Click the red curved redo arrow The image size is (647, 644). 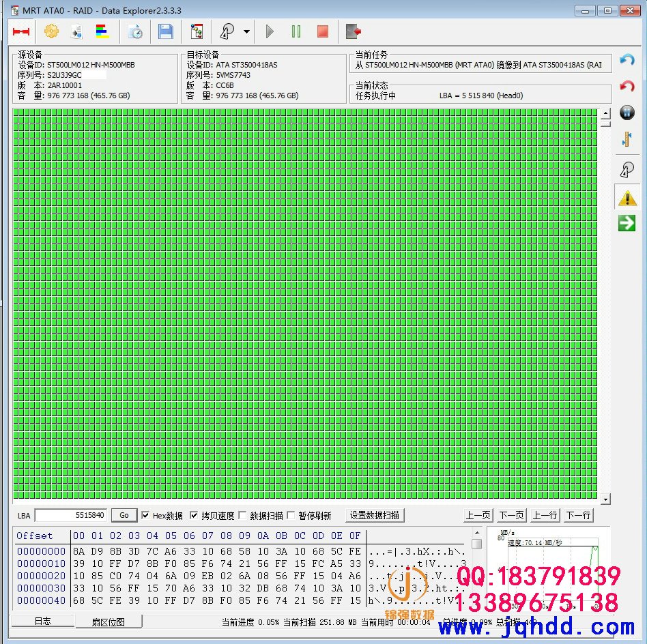[x=627, y=86]
